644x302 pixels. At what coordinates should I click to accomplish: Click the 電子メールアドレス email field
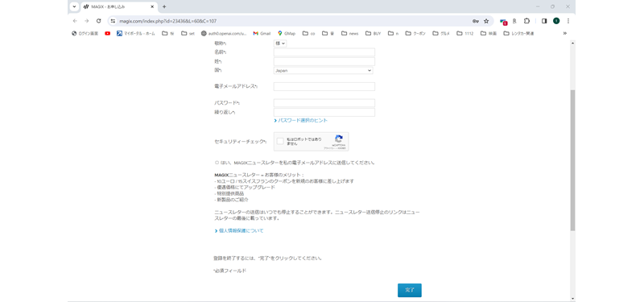324,86
